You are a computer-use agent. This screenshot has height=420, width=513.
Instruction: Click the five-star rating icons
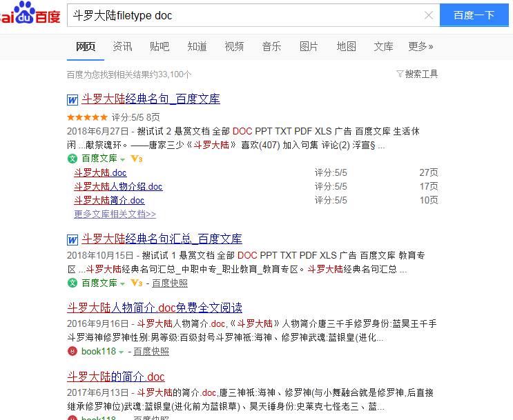88,117
